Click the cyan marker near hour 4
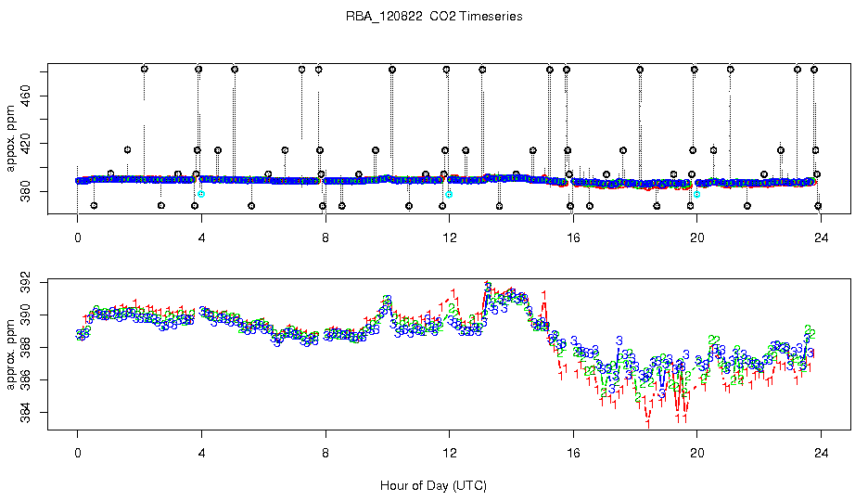 tap(201, 194)
